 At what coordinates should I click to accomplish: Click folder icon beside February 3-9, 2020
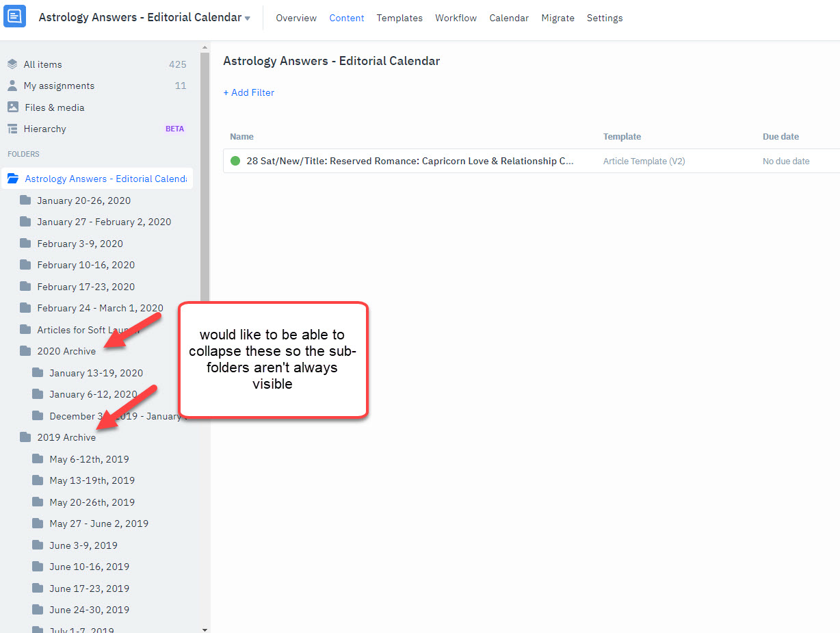25,244
